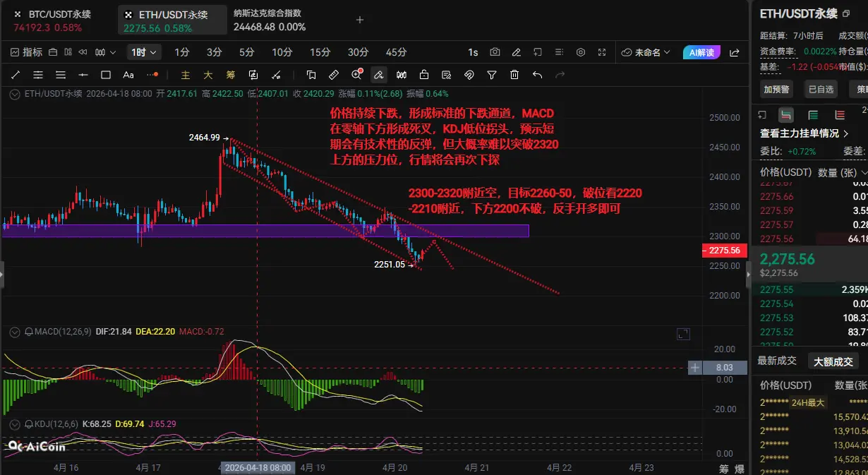Viewport: 868px width, 475px height.
Task: Select the 30分 timeframe
Action: click(x=358, y=52)
